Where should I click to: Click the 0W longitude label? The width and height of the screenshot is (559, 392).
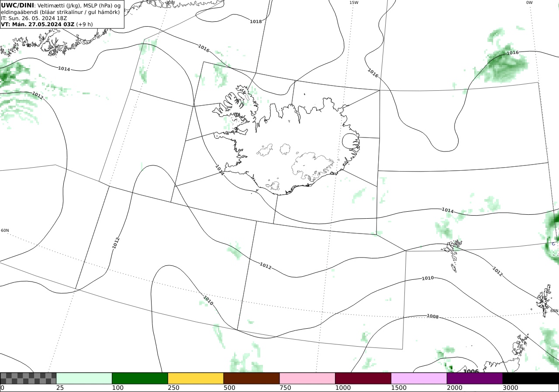point(529,3)
